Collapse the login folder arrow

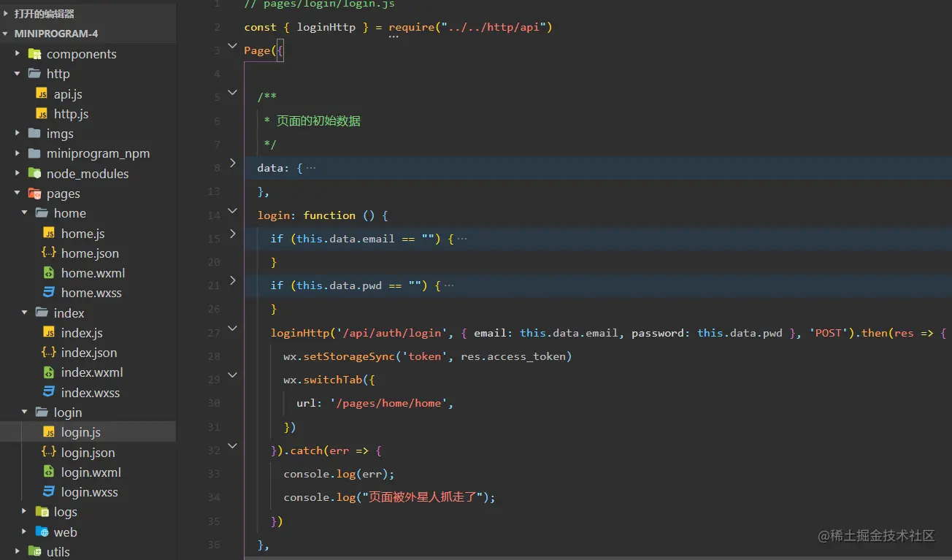click(25, 412)
